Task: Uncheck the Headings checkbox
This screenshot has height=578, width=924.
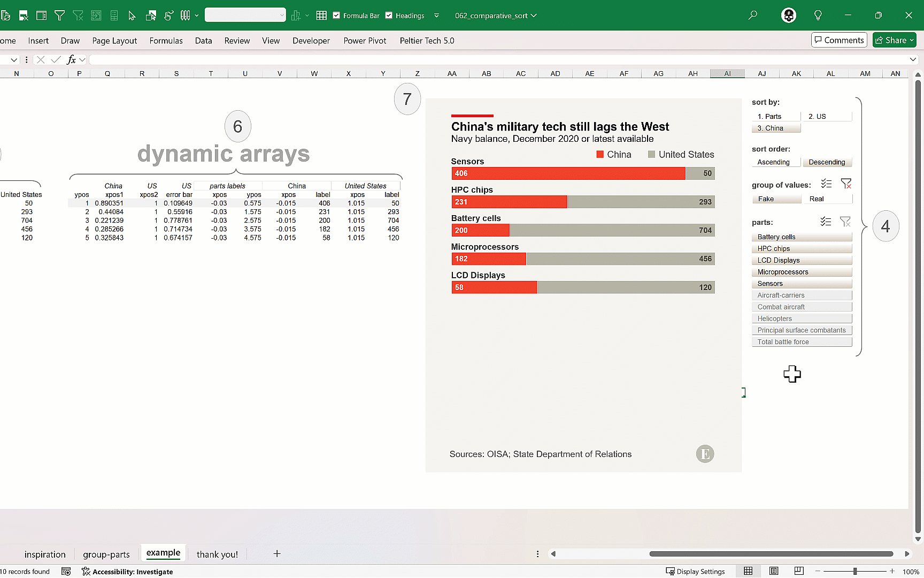Action: tap(389, 16)
